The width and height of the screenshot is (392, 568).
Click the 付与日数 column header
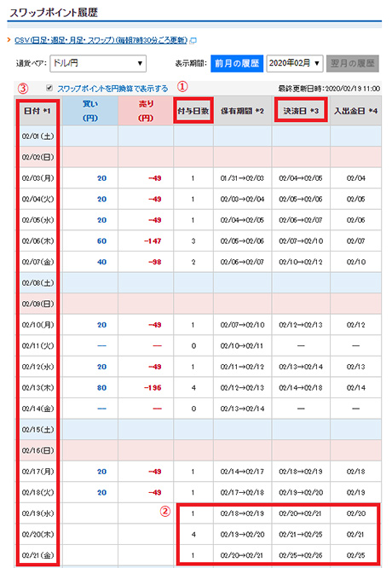click(193, 111)
